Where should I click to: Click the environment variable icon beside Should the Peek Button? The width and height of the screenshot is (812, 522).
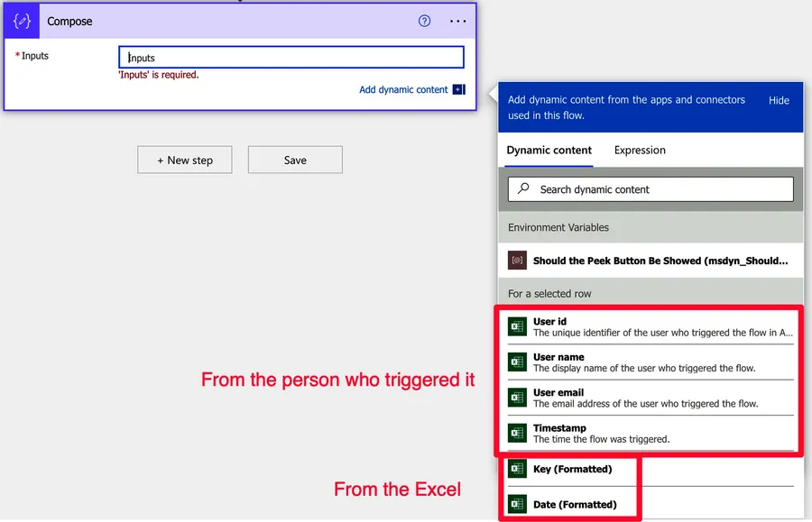pyautogui.click(x=517, y=261)
